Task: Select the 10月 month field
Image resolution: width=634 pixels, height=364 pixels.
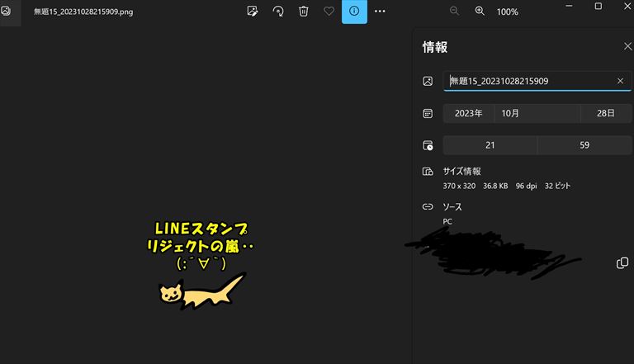Action: pos(537,113)
